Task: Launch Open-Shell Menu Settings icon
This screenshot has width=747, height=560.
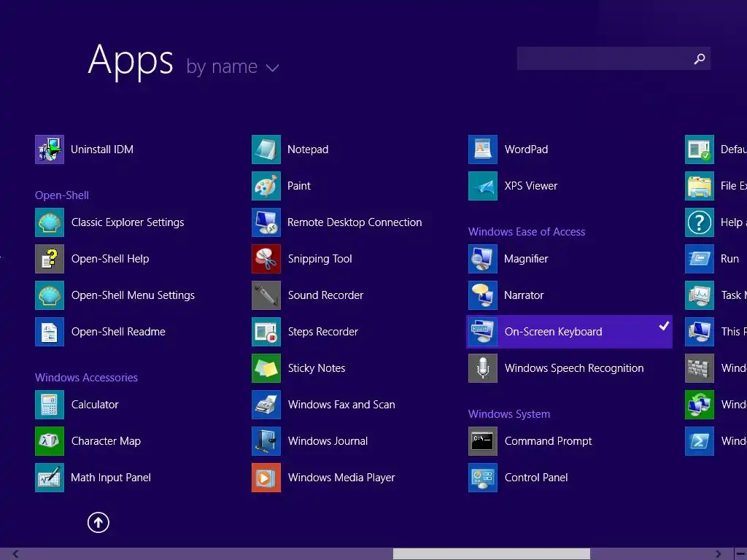Action: [50, 295]
